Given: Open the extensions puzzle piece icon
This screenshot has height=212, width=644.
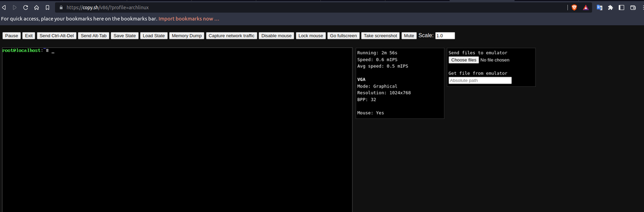Looking at the screenshot, I should tap(611, 8).
